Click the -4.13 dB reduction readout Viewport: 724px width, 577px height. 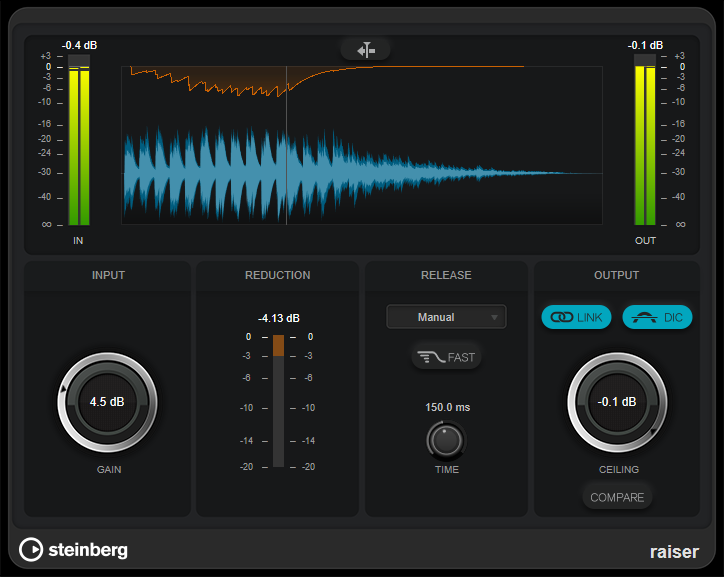click(278, 318)
